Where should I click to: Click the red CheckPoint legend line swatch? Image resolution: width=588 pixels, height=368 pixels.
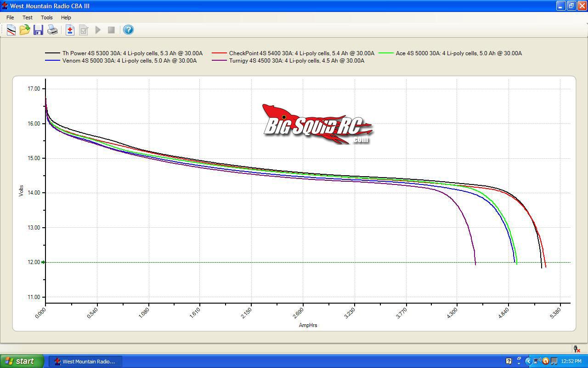click(x=220, y=53)
